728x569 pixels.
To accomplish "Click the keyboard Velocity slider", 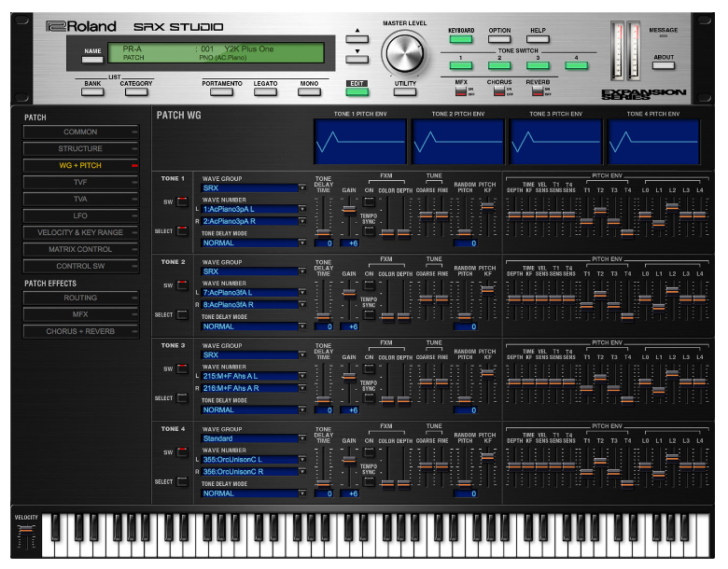I will (x=26, y=529).
